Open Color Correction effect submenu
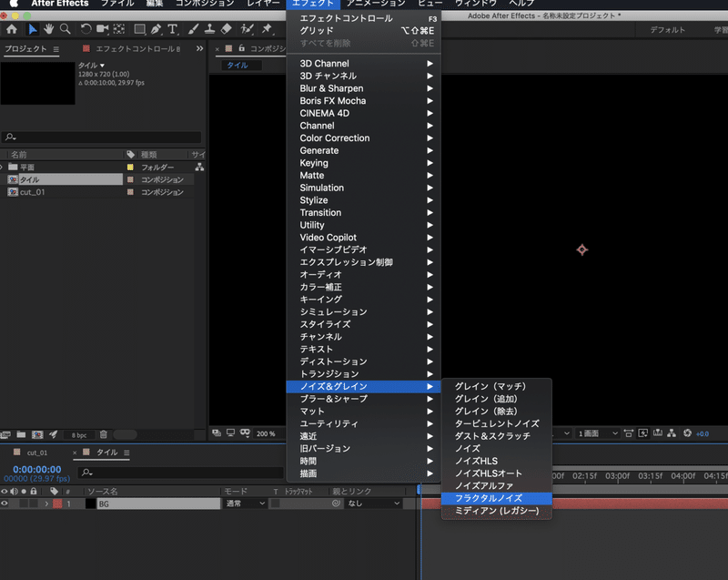The width and height of the screenshot is (728, 580). [x=363, y=137]
